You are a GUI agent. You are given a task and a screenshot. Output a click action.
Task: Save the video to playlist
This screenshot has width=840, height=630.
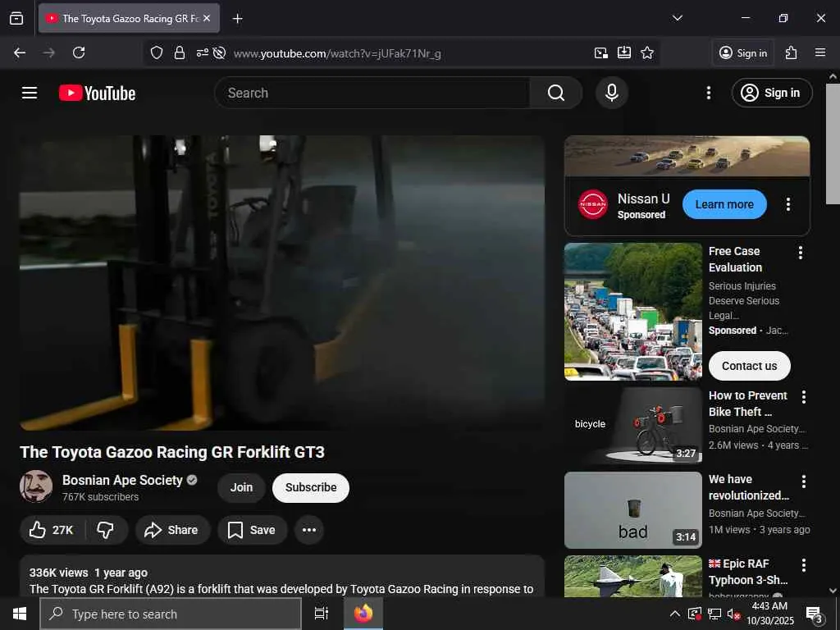[x=252, y=530]
